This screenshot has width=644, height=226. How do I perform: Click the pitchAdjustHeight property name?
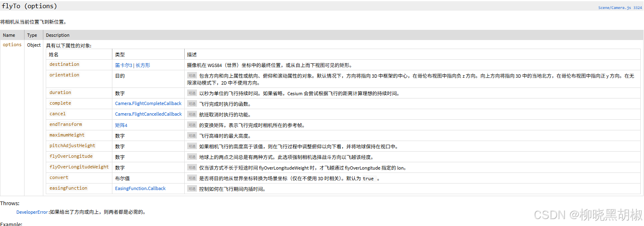tap(72, 146)
